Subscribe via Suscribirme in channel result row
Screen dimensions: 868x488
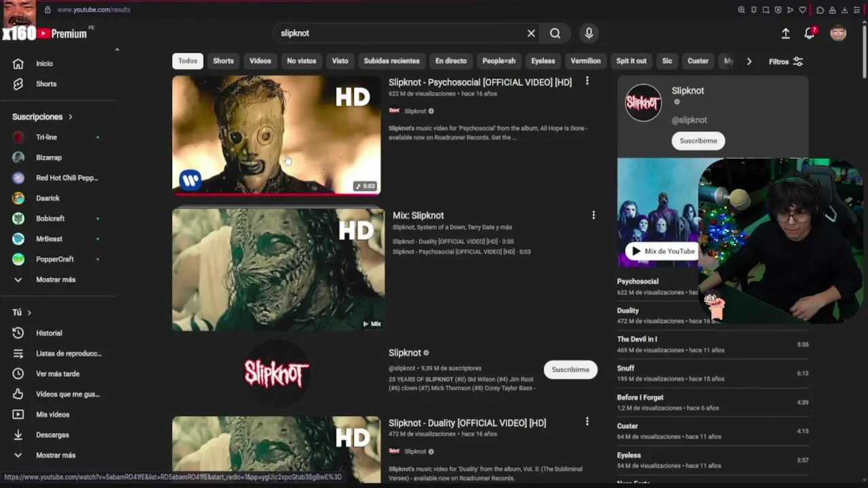click(x=570, y=369)
